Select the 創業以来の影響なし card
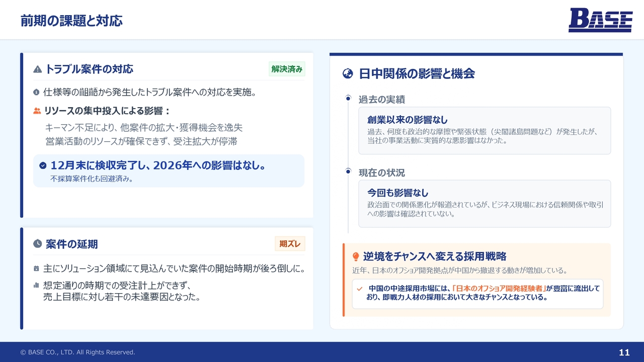 485,130
